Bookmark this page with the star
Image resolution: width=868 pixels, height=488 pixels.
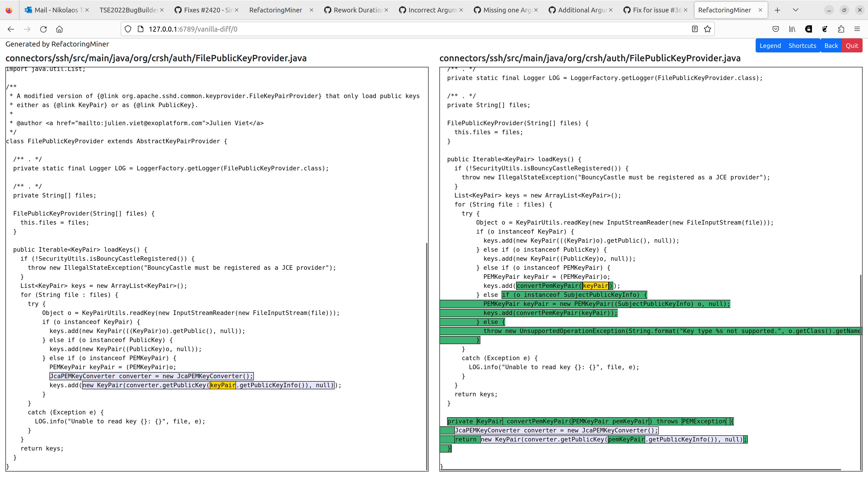707,29
